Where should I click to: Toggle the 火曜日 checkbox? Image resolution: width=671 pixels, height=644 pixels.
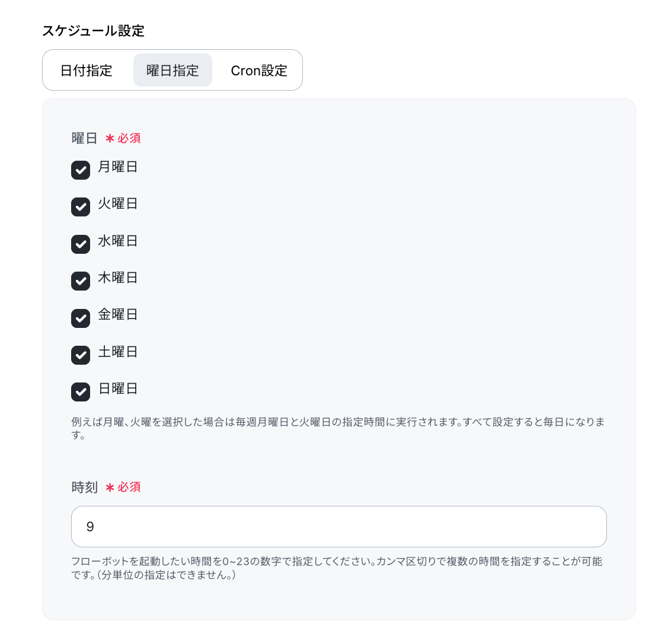pos(81,207)
